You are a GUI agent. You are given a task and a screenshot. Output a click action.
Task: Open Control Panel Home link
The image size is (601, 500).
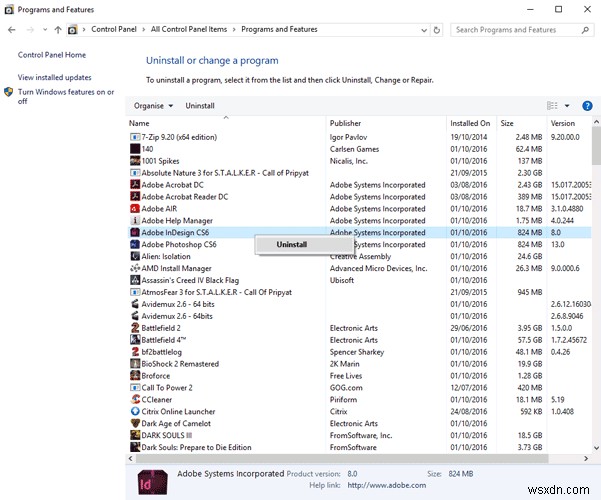pos(52,55)
